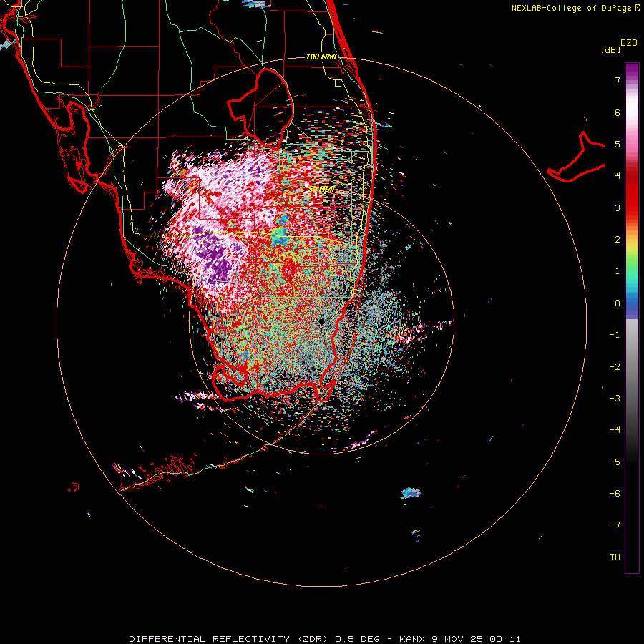The width and height of the screenshot is (644, 644).
Task: Select the 3 value on the scale
Action: click(x=618, y=208)
